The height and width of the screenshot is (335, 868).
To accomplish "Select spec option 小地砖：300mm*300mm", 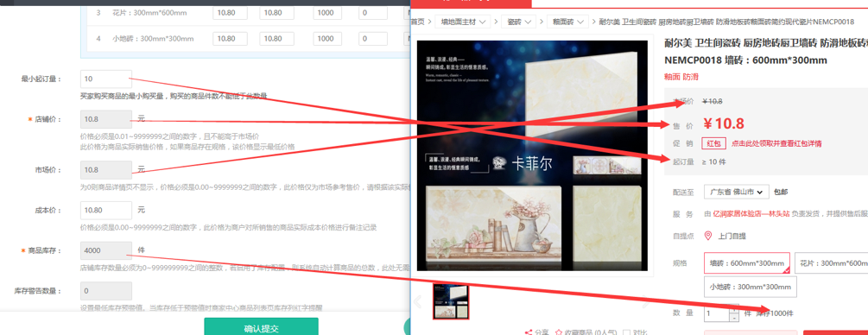I will tap(751, 287).
